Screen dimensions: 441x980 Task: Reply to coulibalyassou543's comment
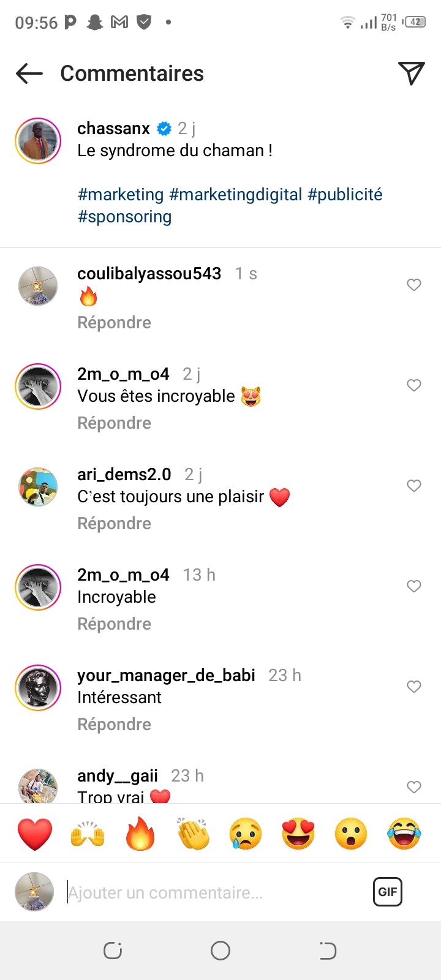click(114, 323)
